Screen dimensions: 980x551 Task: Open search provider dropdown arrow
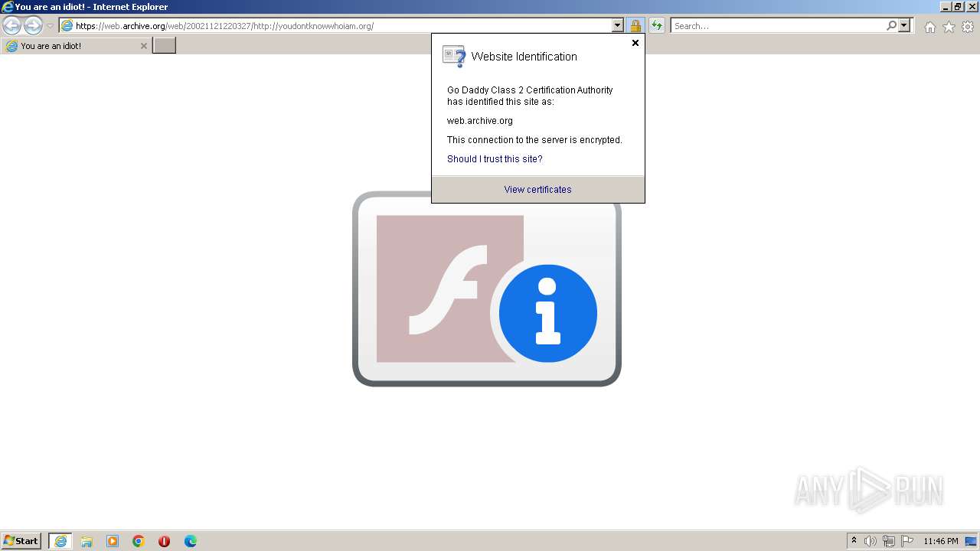904,26
